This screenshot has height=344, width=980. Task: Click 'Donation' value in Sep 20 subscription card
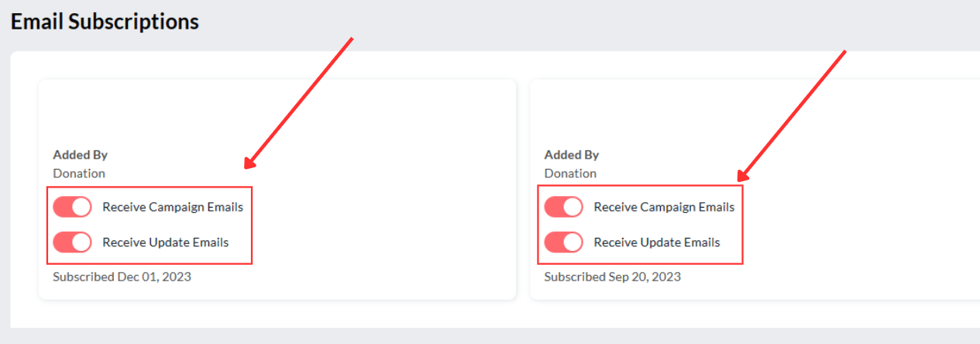point(570,174)
